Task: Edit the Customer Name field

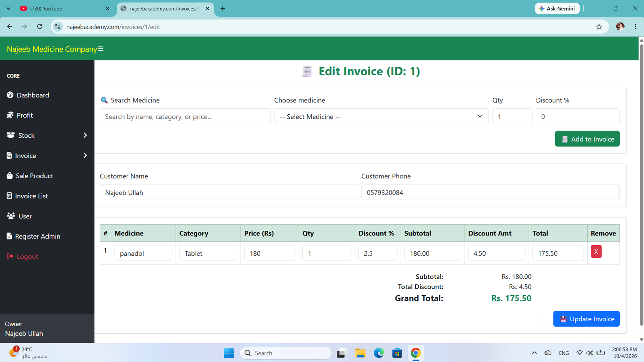Action: pos(229,192)
